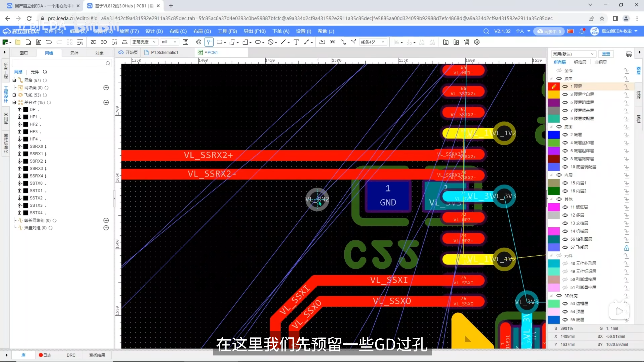Toggle eye for 57 飞线层
The width and height of the screenshot is (644, 362).
[565, 247]
